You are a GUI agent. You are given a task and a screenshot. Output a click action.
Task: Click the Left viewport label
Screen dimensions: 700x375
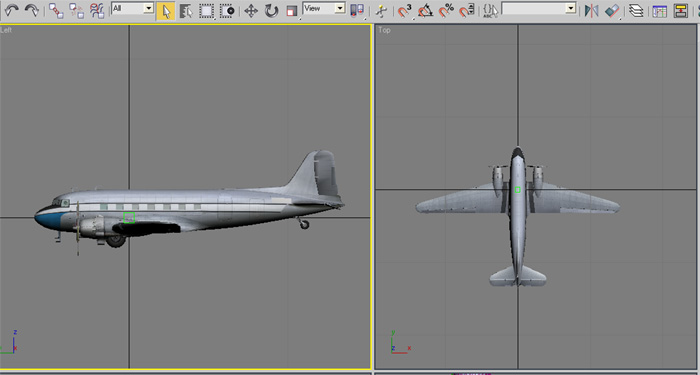(6, 30)
